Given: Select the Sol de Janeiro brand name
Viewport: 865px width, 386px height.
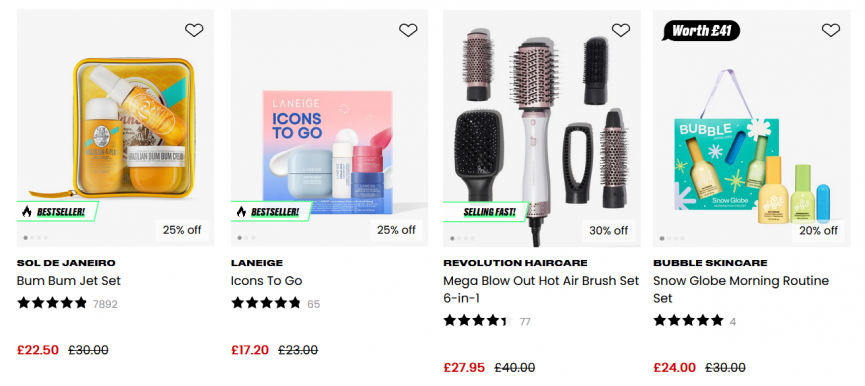Looking at the screenshot, I should pos(66,263).
